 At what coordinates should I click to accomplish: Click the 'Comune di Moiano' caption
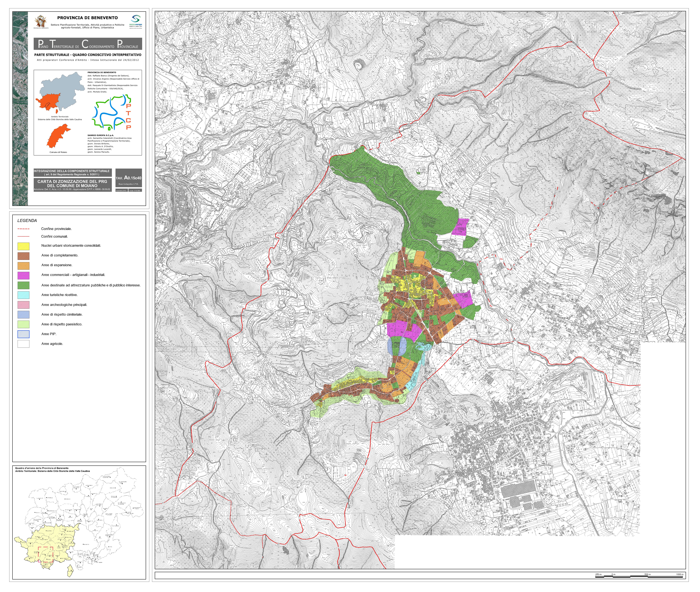click(x=58, y=152)
